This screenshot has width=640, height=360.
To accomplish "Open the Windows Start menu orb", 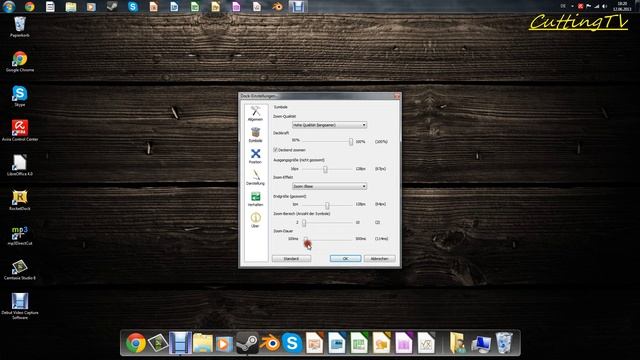I will [x=9, y=6].
